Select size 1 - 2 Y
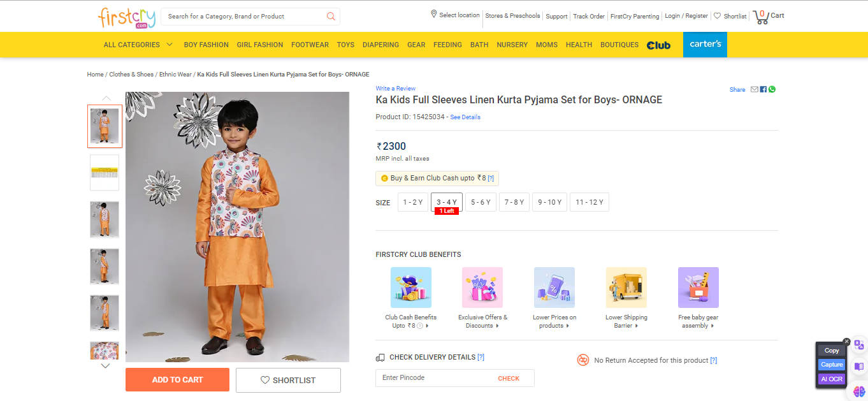 (x=412, y=202)
